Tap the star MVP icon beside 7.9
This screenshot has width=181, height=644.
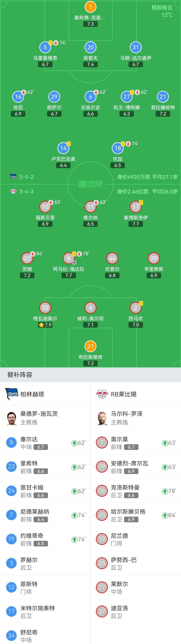pos(41,325)
